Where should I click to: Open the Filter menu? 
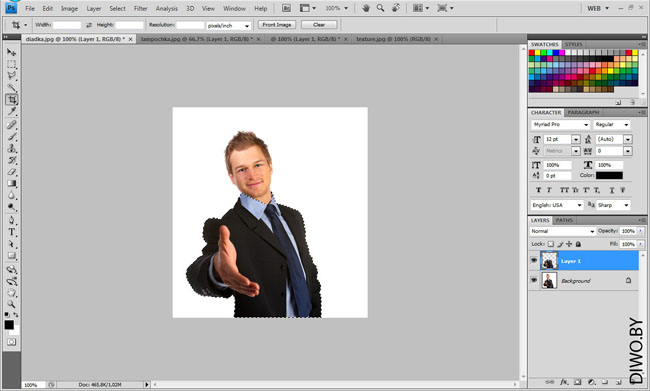pos(141,8)
